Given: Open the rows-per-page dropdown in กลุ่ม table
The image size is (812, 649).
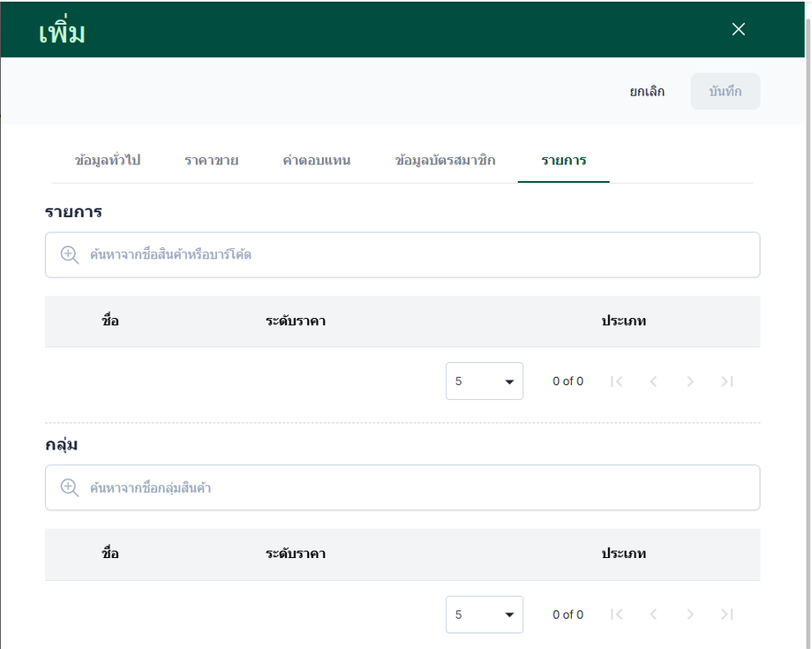Looking at the screenshot, I should coord(485,615).
